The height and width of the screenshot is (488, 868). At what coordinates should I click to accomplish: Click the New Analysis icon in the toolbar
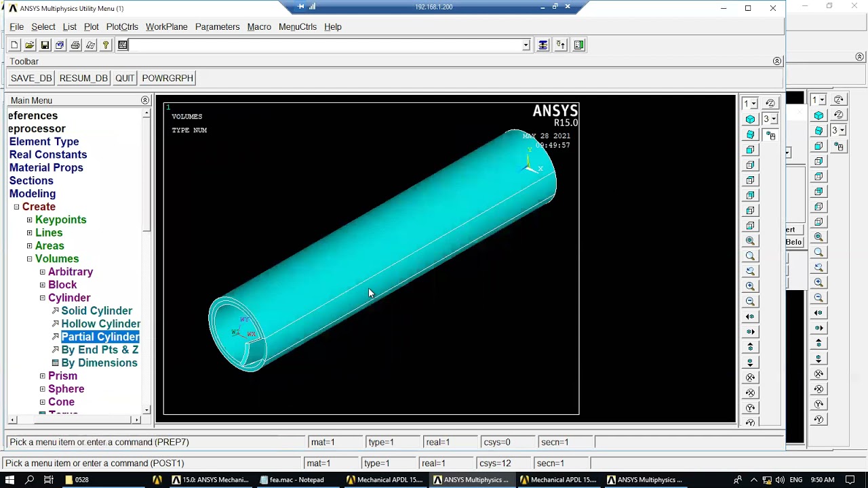point(14,45)
